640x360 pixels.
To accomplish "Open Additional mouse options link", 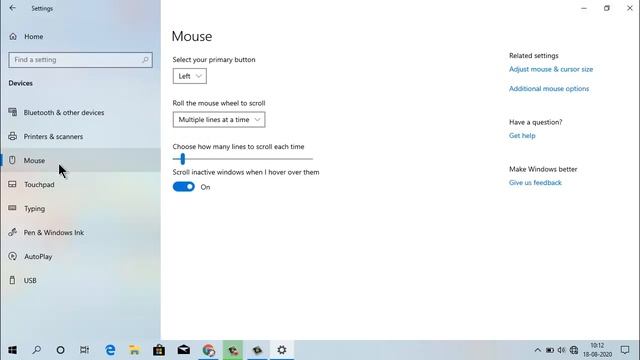I will pos(549,89).
